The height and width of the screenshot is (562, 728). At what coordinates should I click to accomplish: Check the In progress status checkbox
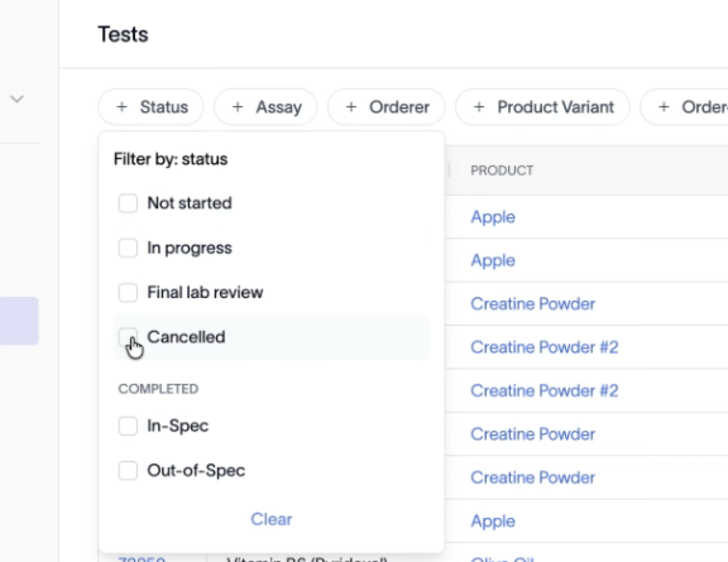pos(128,248)
